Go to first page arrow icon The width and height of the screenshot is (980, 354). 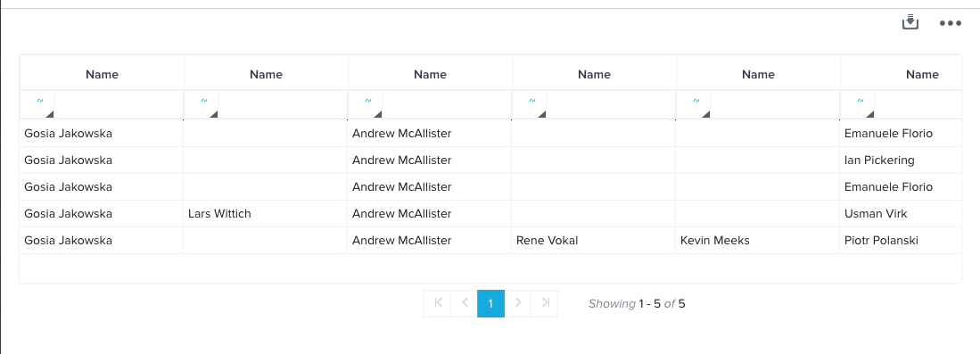pos(438,303)
